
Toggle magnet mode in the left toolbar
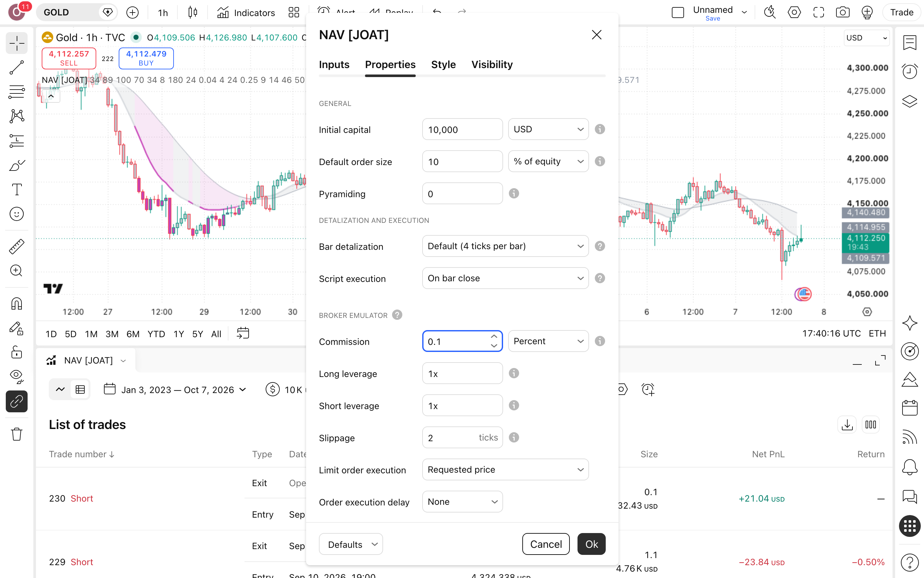click(x=17, y=304)
